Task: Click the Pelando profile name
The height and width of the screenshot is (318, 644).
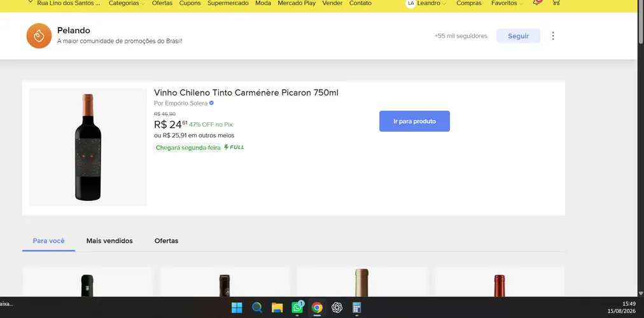Action: [x=74, y=31]
